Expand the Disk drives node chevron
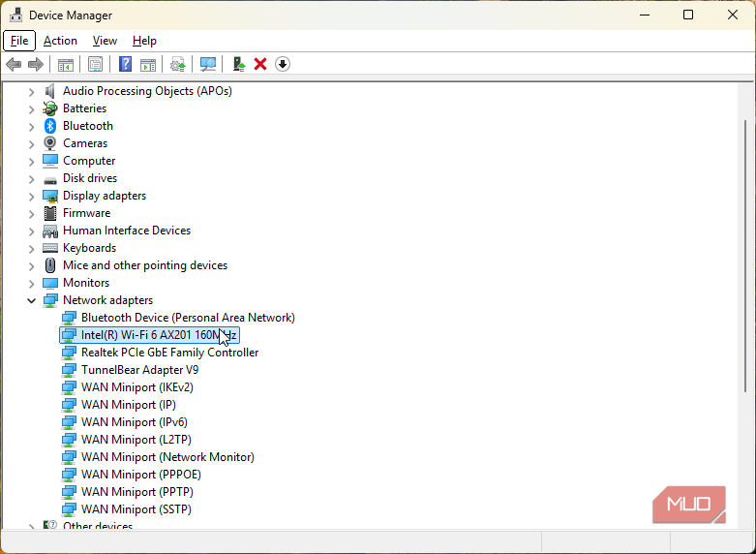This screenshot has height=554, width=756. pos(31,178)
